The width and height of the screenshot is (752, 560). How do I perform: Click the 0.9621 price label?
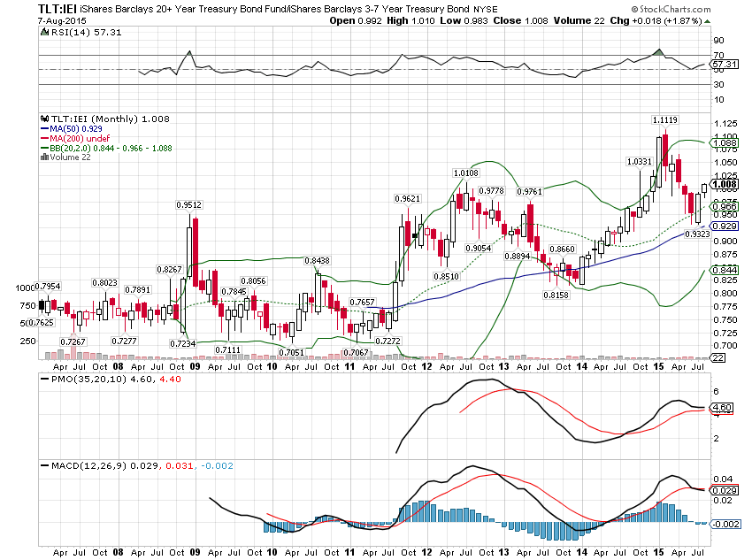[x=408, y=198]
